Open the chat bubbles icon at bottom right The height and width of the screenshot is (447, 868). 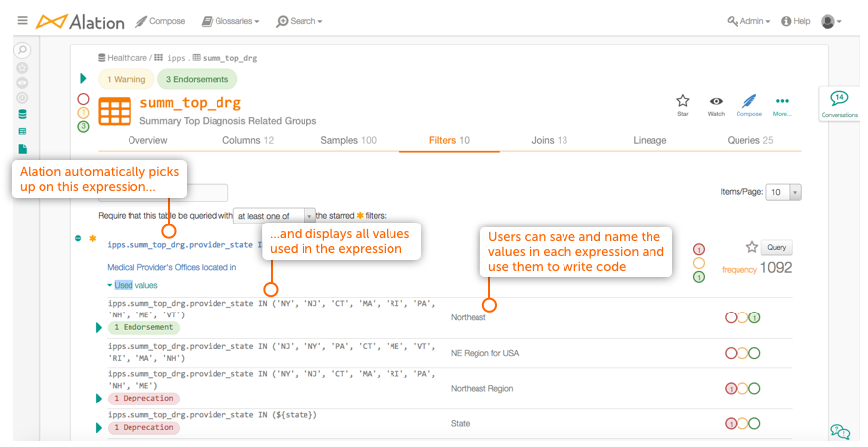[x=839, y=431]
